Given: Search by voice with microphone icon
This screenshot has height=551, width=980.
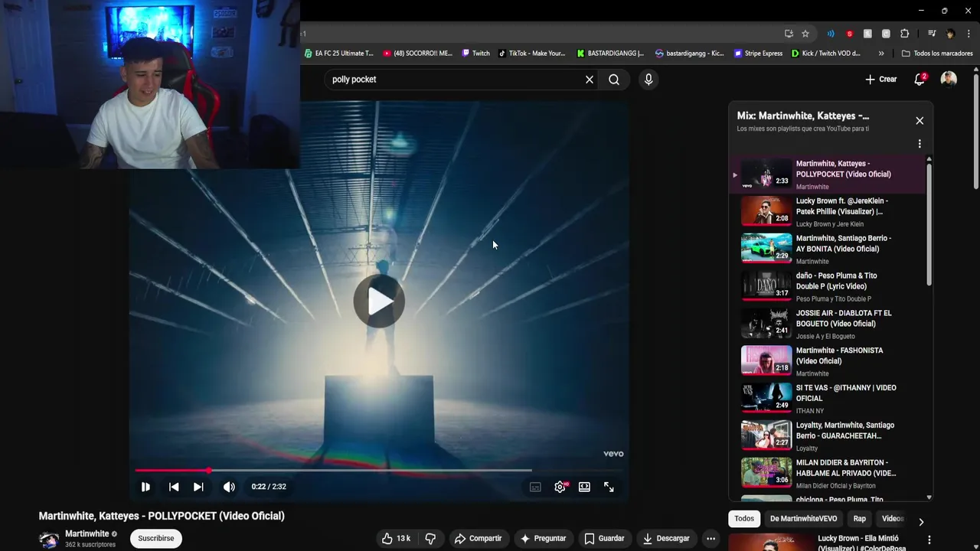Looking at the screenshot, I should (648, 80).
